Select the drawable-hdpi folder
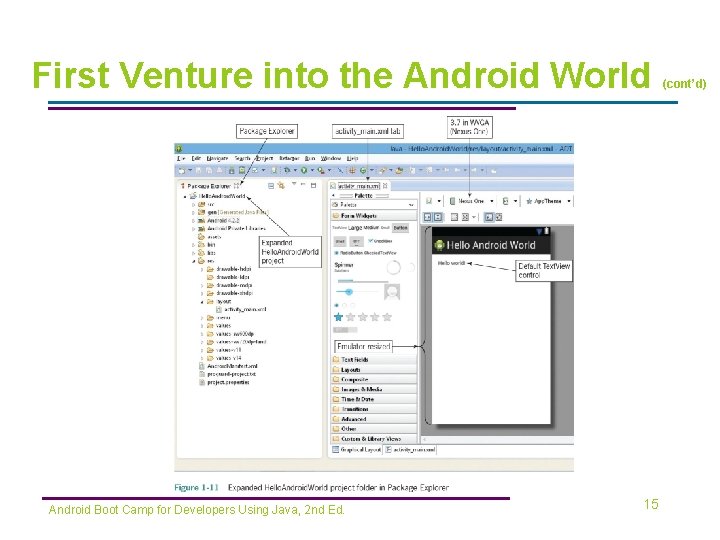This screenshot has height=540, width=720. 229,269
